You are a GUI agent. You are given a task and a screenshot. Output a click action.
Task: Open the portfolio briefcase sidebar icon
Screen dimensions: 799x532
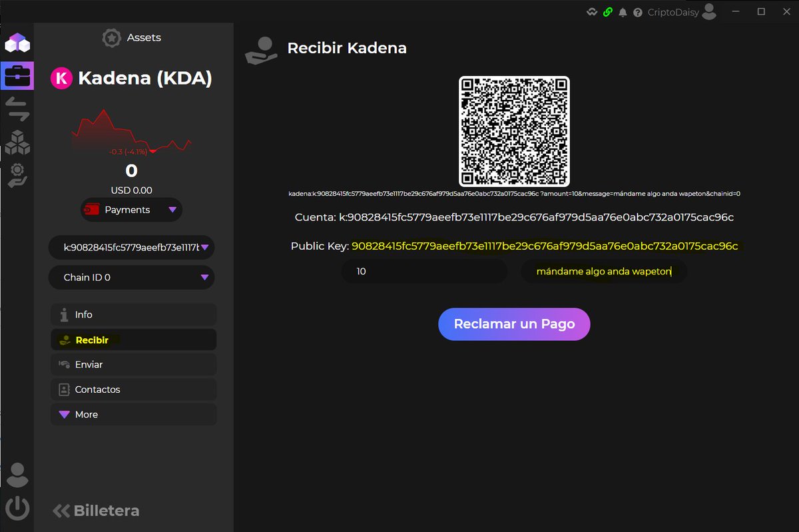click(17, 76)
